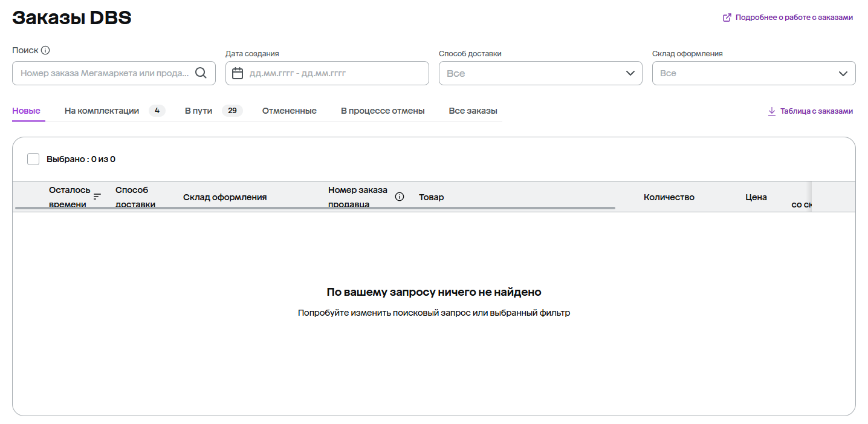Toggle the select-all checkbox near Выбрано
This screenshot has width=868, height=424.
(x=33, y=159)
